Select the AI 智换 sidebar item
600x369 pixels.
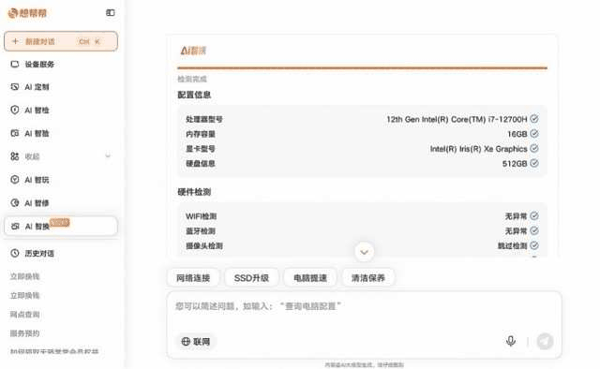[61, 226]
